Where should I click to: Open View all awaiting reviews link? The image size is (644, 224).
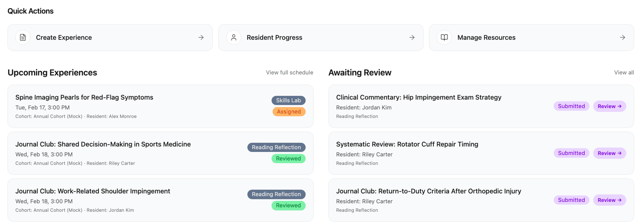[624, 73]
